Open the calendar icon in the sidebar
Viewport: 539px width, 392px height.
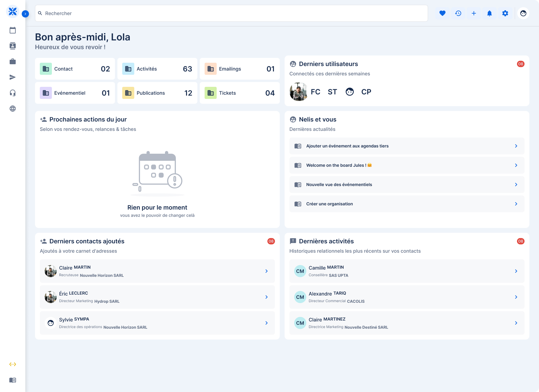click(13, 30)
